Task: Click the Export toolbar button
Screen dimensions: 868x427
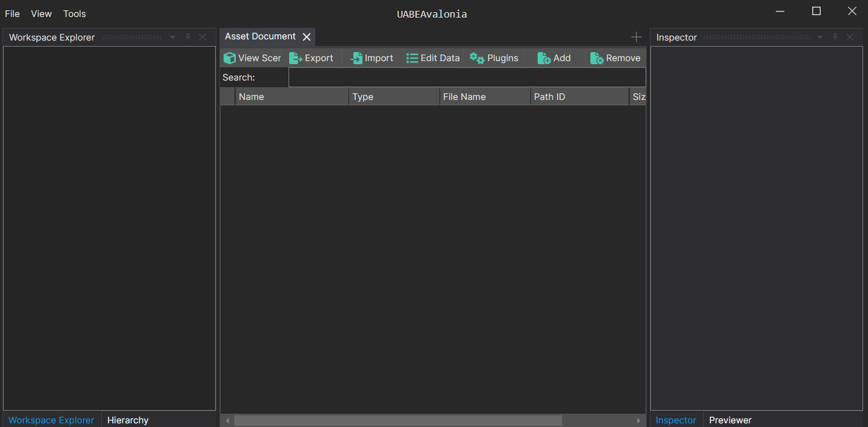Action: [312, 58]
